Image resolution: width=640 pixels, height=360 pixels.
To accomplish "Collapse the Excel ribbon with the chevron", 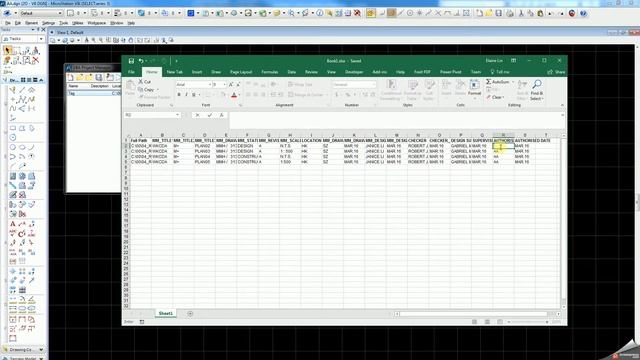I will pos(562,105).
